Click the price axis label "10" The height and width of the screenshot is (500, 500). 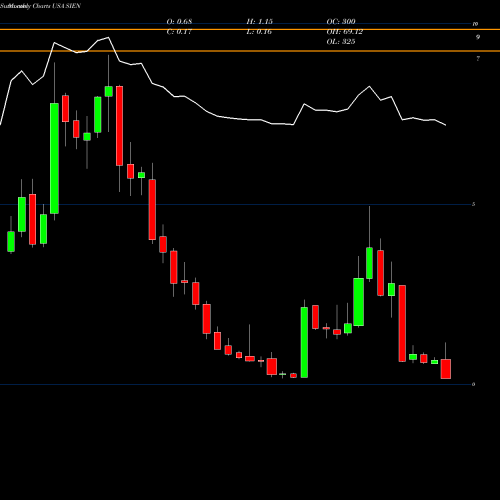point(475,24)
